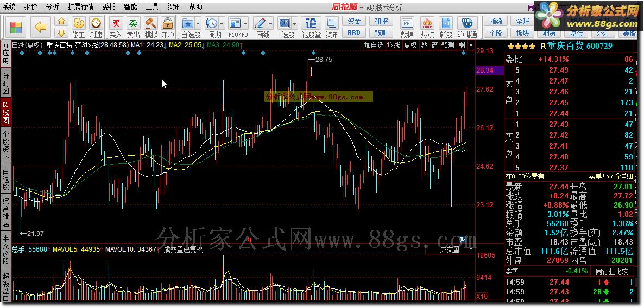Image resolution: width=644 pixels, height=308 pixels.
Task: Toggle 预测 forecast in chart header
Action: 447,45
